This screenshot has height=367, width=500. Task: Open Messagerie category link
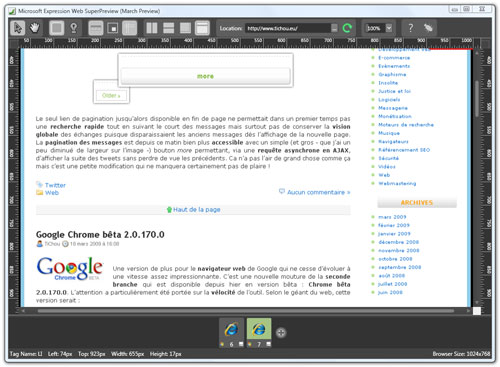click(x=393, y=108)
